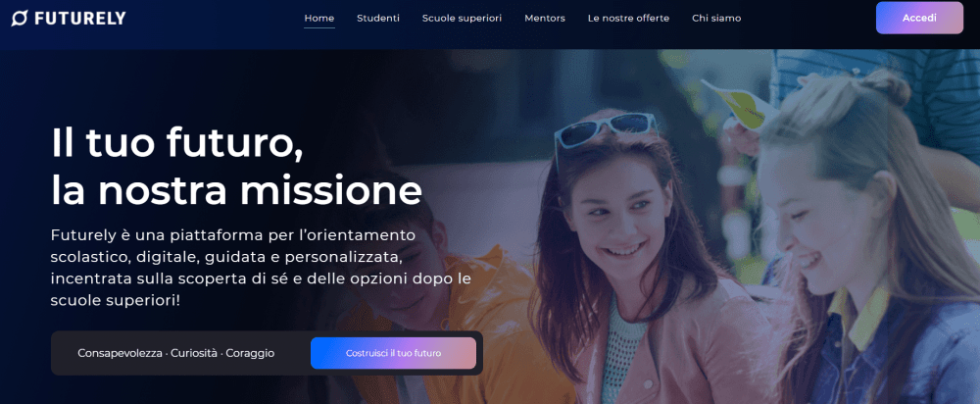The width and height of the screenshot is (980, 404).
Task: Click the Costruisci il tuo futuro button
Action: pos(393,353)
